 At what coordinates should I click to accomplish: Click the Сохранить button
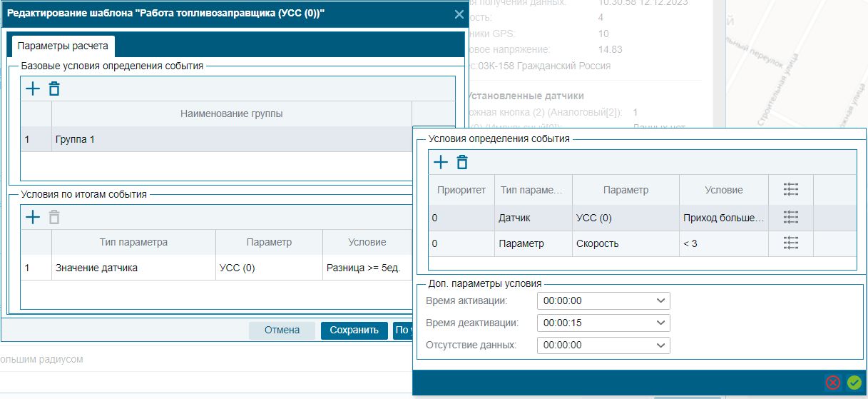(x=354, y=330)
